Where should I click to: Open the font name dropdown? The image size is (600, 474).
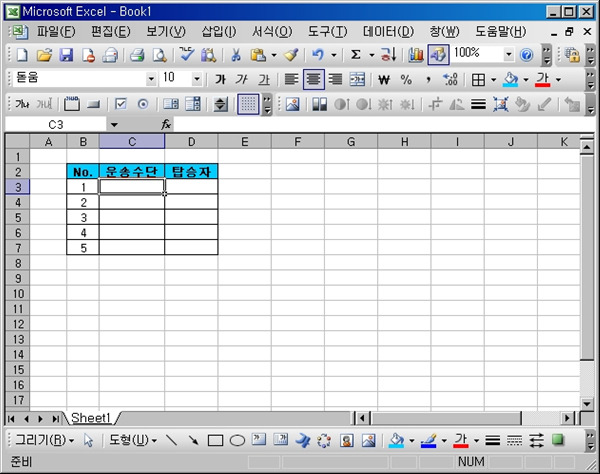pyautogui.click(x=151, y=79)
